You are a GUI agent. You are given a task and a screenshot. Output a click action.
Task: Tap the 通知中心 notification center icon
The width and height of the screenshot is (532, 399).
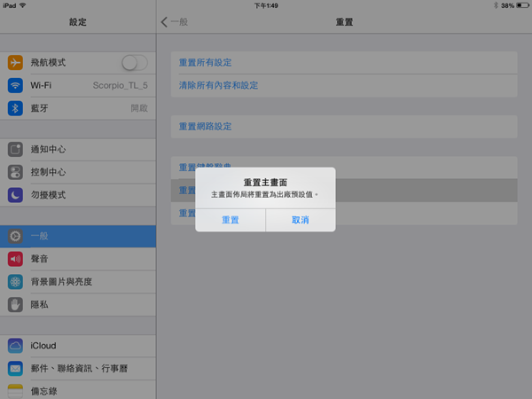coord(15,149)
